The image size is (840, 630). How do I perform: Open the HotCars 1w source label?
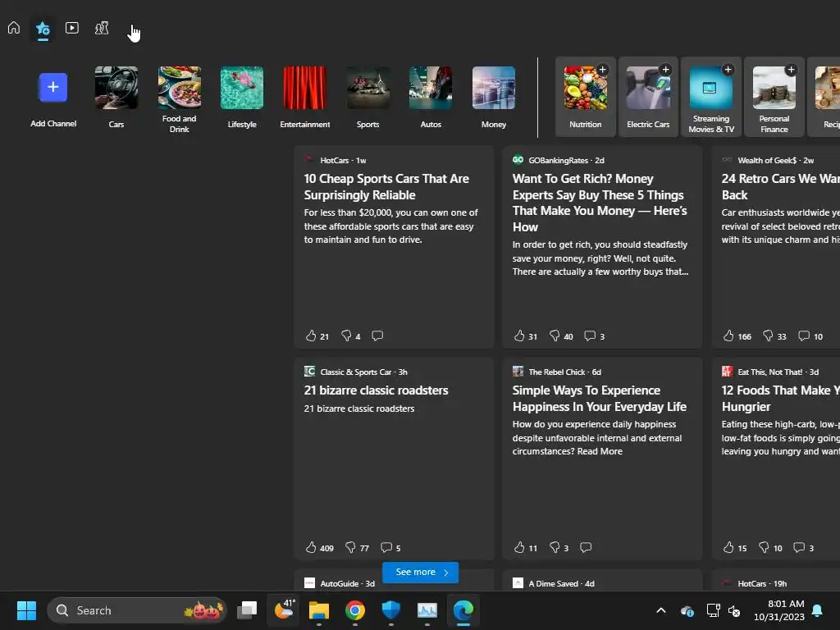tap(343, 160)
